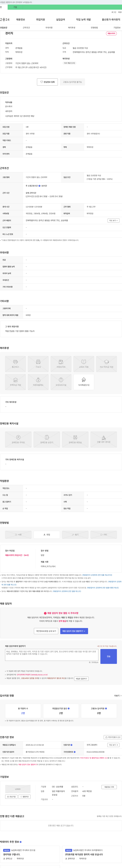Click the 채용시까지 badge
The image size is (122, 868).
coord(111,33)
